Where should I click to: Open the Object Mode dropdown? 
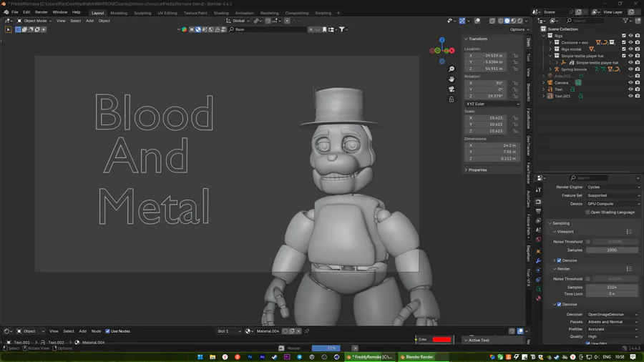(34, 21)
